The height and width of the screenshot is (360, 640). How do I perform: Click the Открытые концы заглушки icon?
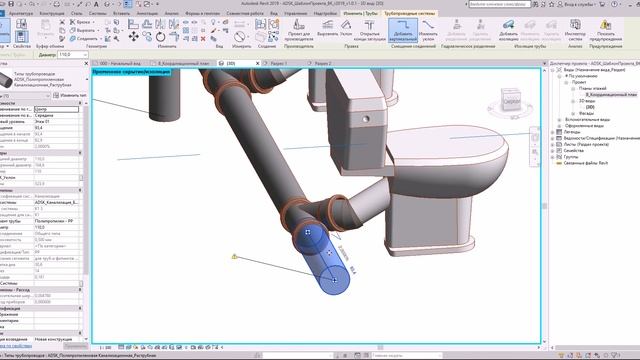370,30
